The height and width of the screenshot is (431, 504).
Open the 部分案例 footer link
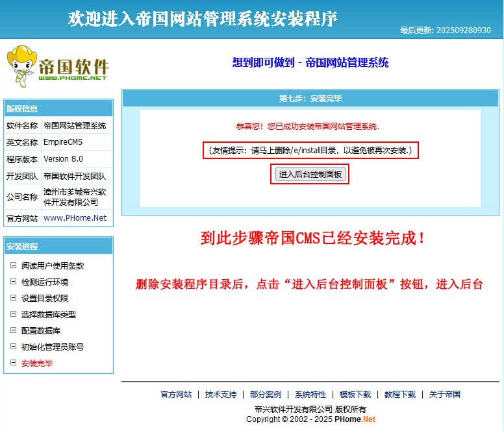(x=266, y=395)
